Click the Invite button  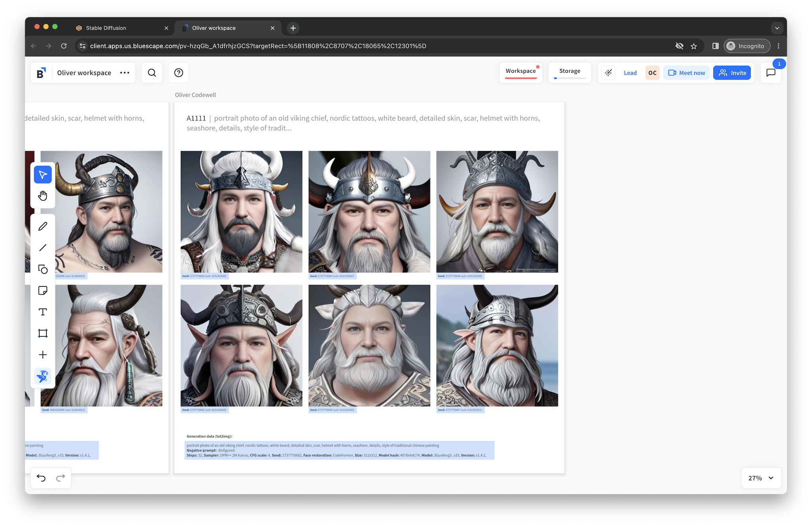(x=732, y=73)
